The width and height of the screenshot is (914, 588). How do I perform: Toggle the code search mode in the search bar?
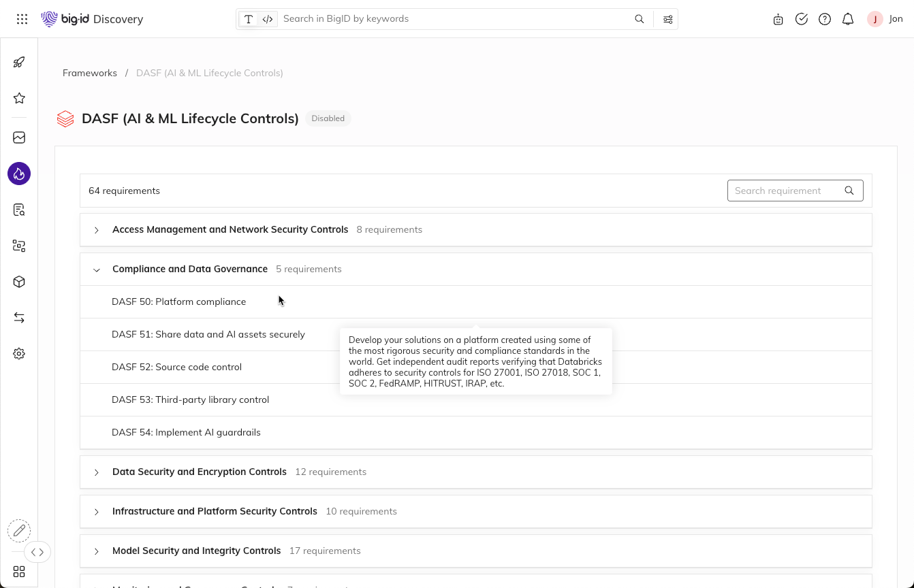coord(267,19)
